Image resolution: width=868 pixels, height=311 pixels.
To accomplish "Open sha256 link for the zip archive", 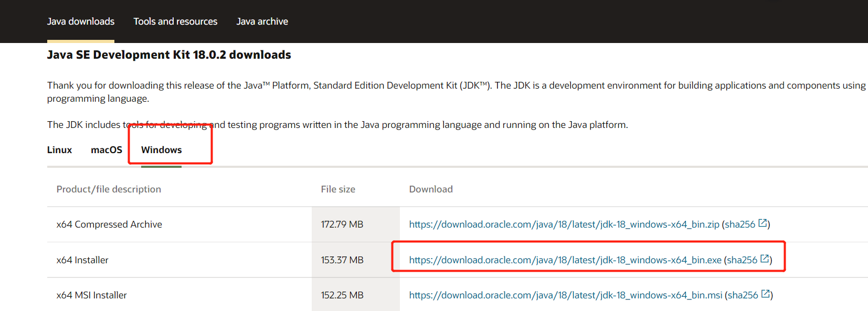I will (x=740, y=224).
